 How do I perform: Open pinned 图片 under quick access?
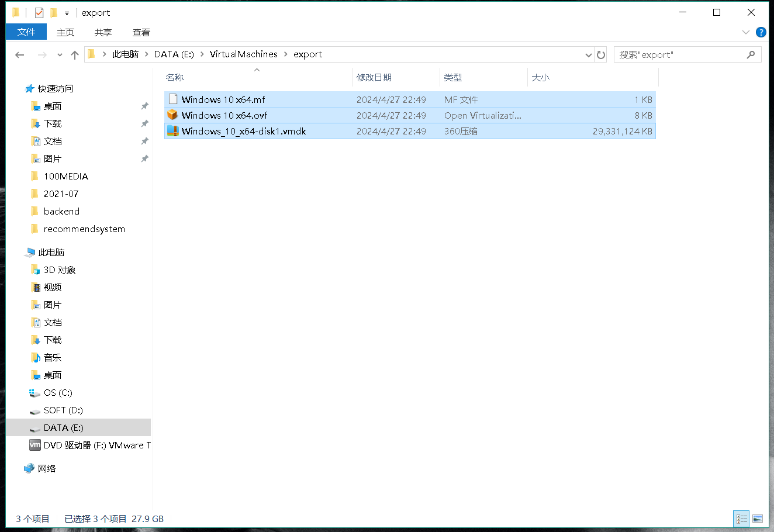point(53,159)
